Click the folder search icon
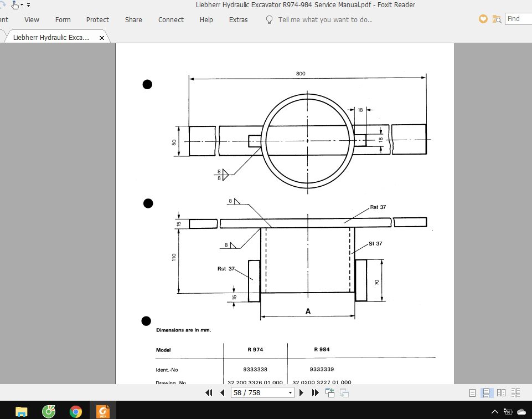 (x=497, y=19)
